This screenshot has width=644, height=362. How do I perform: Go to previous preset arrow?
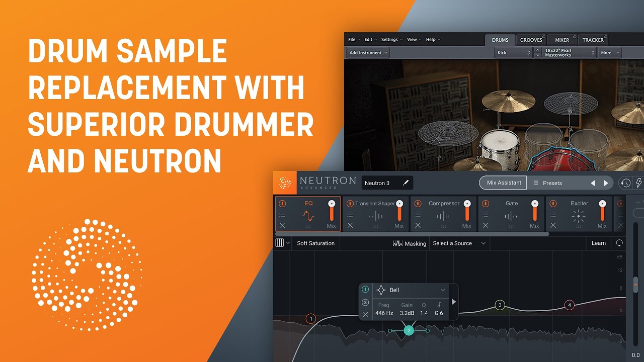tap(593, 183)
